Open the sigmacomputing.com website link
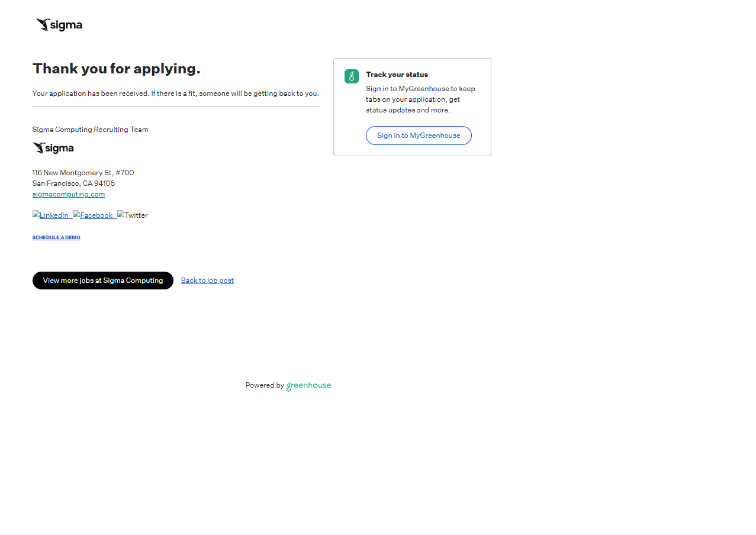 pyautogui.click(x=69, y=194)
